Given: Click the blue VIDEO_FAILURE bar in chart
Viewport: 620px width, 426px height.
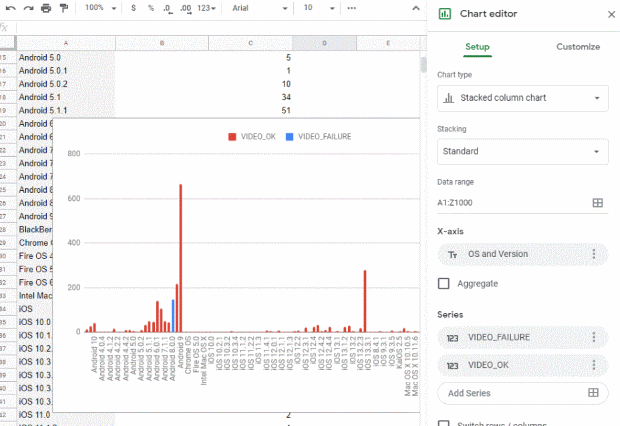Looking at the screenshot, I should coord(173,316).
